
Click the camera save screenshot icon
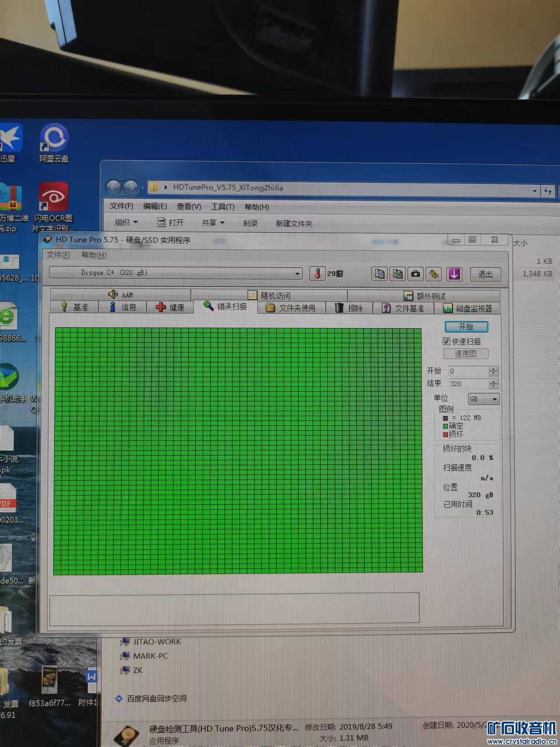pos(415,274)
